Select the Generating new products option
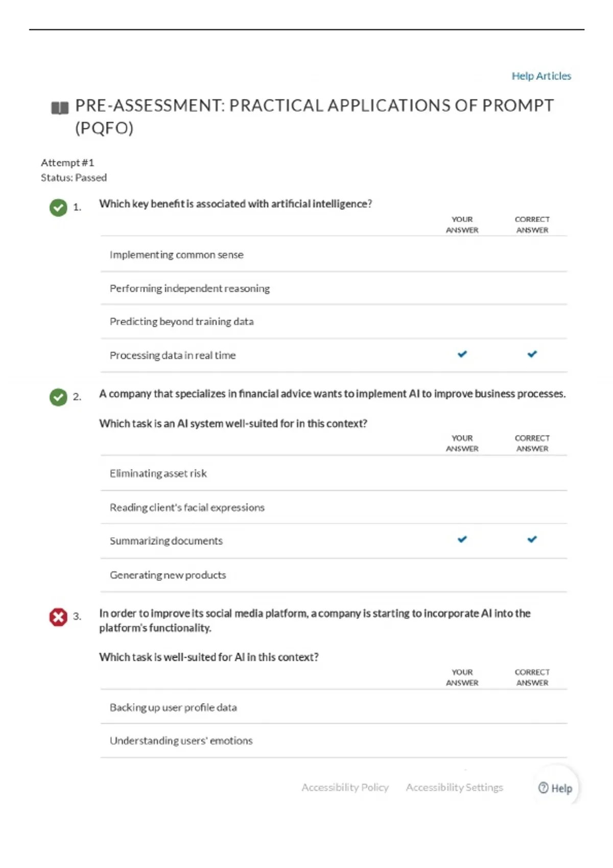 334,575
